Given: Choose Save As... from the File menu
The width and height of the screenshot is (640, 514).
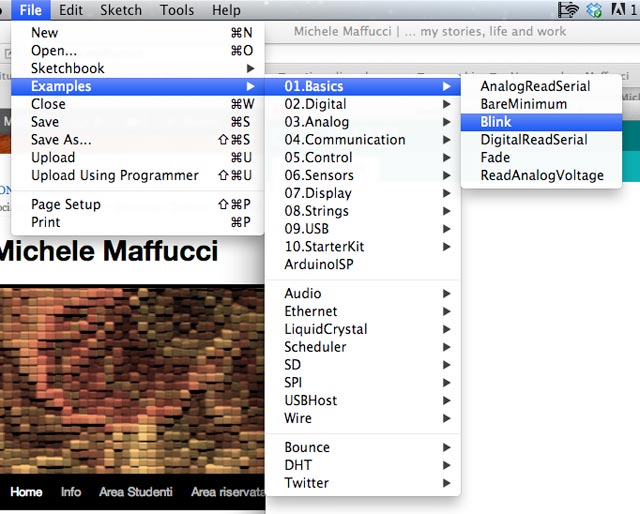Looking at the screenshot, I should (x=61, y=140).
